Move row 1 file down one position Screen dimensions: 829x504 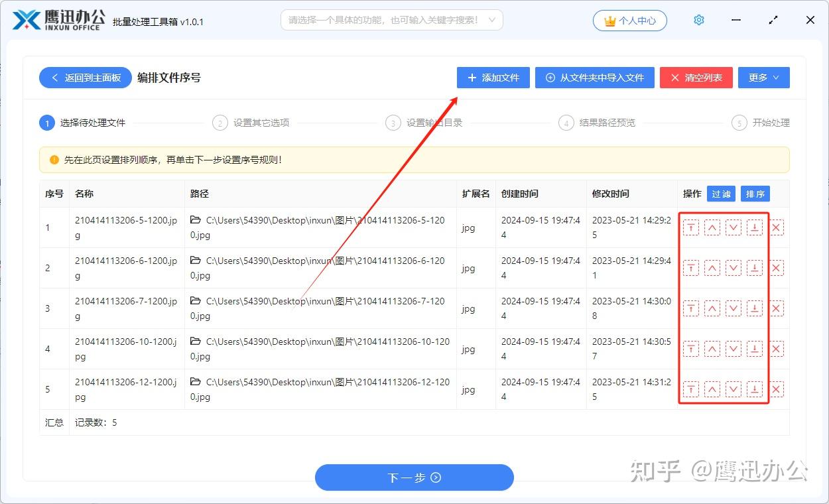[733, 227]
